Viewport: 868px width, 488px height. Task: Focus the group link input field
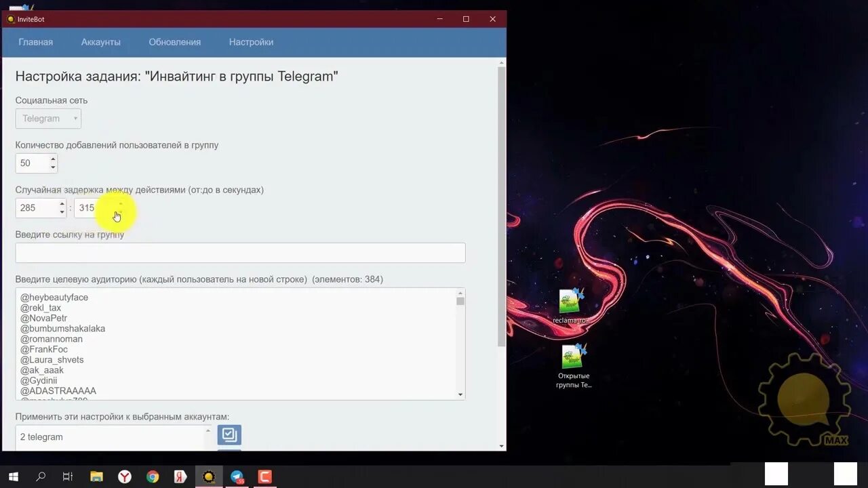click(x=240, y=253)
